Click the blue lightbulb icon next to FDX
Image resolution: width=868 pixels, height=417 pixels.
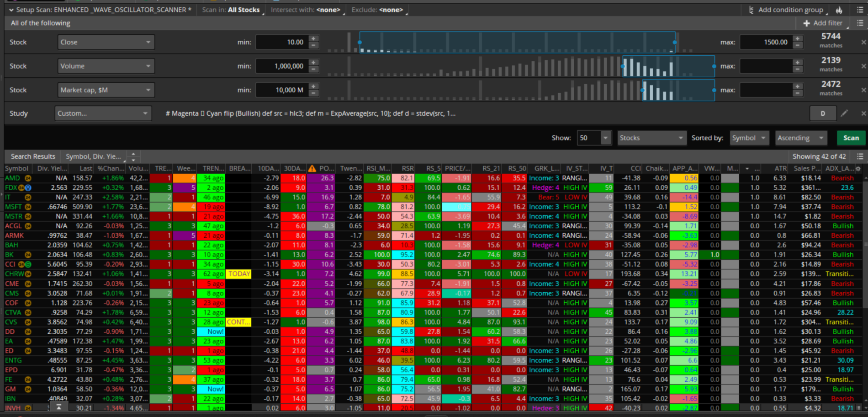28,188
